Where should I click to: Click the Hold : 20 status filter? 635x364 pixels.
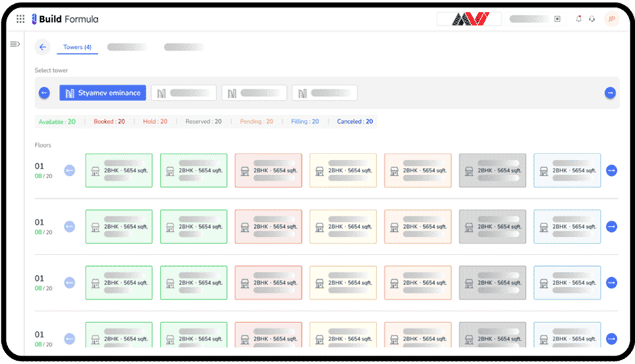154,122
